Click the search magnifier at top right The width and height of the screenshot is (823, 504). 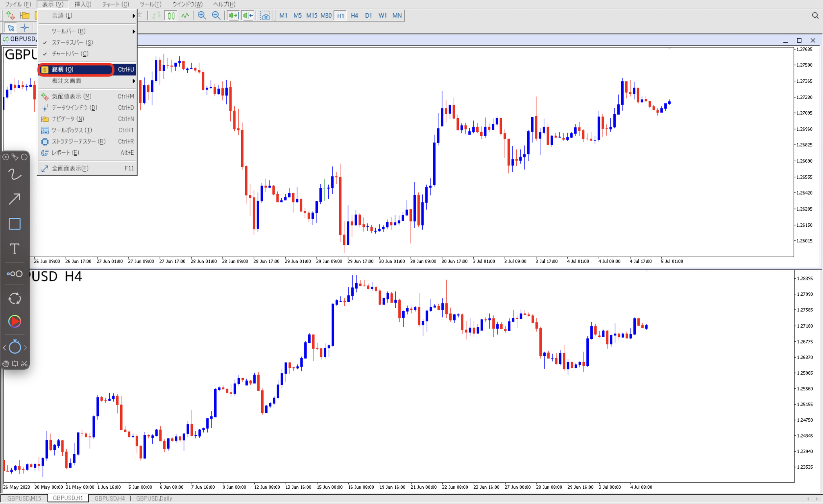815,16
